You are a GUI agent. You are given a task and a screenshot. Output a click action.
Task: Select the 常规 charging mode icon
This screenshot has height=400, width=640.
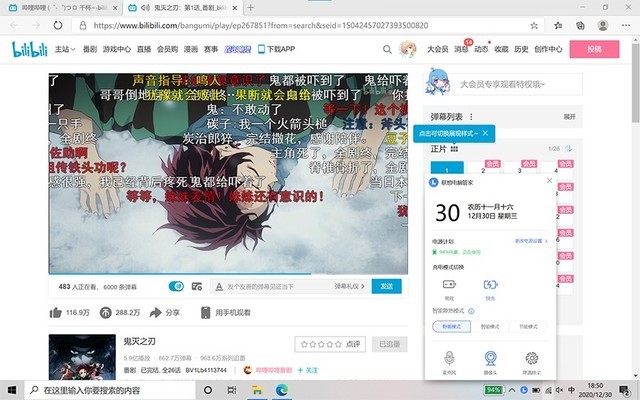coord(449,284)
